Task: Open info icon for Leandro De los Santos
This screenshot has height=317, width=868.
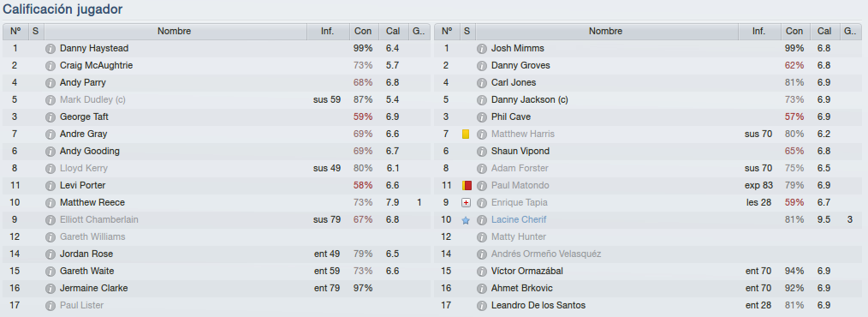Action: point(482,306)
